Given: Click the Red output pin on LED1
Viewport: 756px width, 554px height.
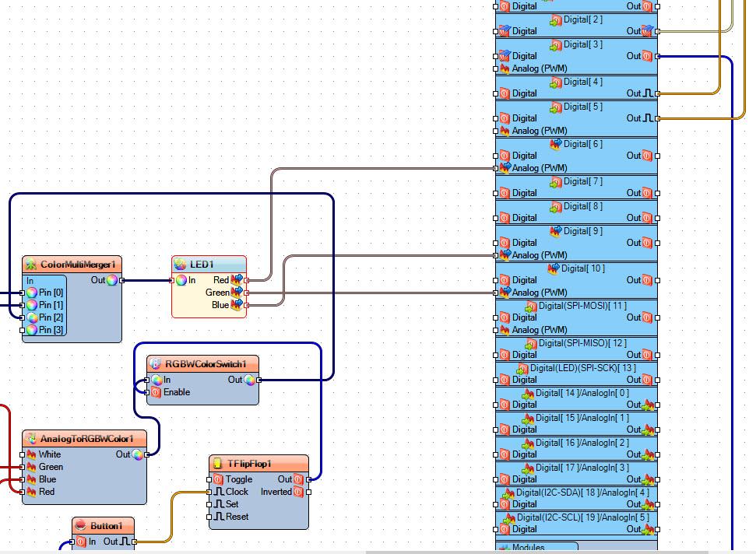Looking at the screenshot, I should (x=246, y=280).
